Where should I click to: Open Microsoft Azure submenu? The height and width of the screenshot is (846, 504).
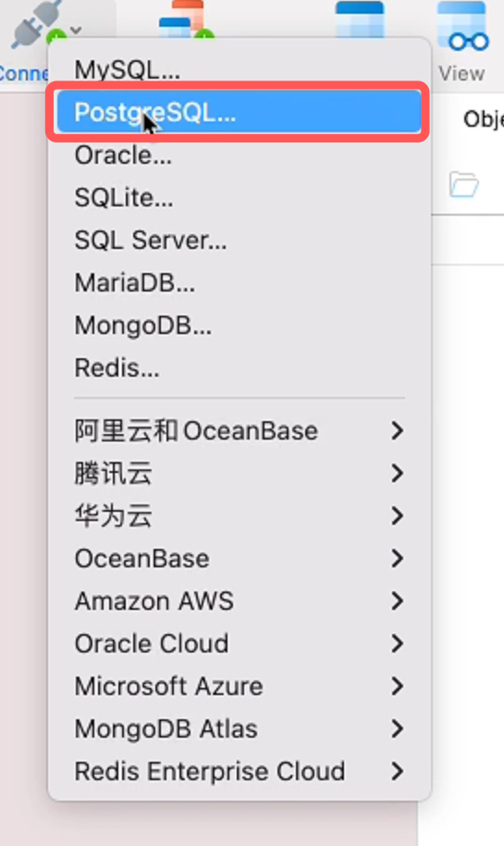point(240,686)
